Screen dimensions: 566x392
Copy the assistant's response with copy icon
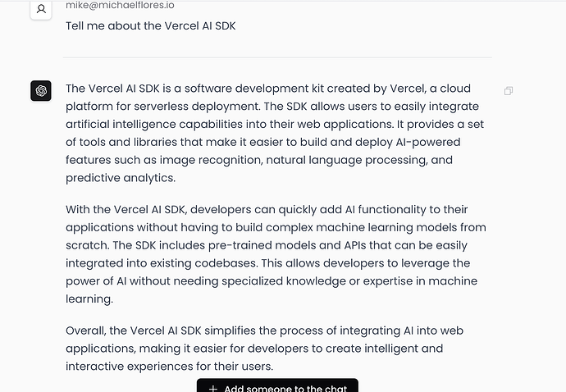(509, 90)
